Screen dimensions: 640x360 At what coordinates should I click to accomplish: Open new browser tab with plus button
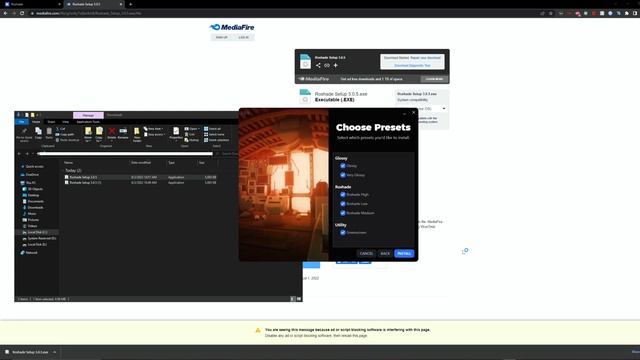(131, 4)
